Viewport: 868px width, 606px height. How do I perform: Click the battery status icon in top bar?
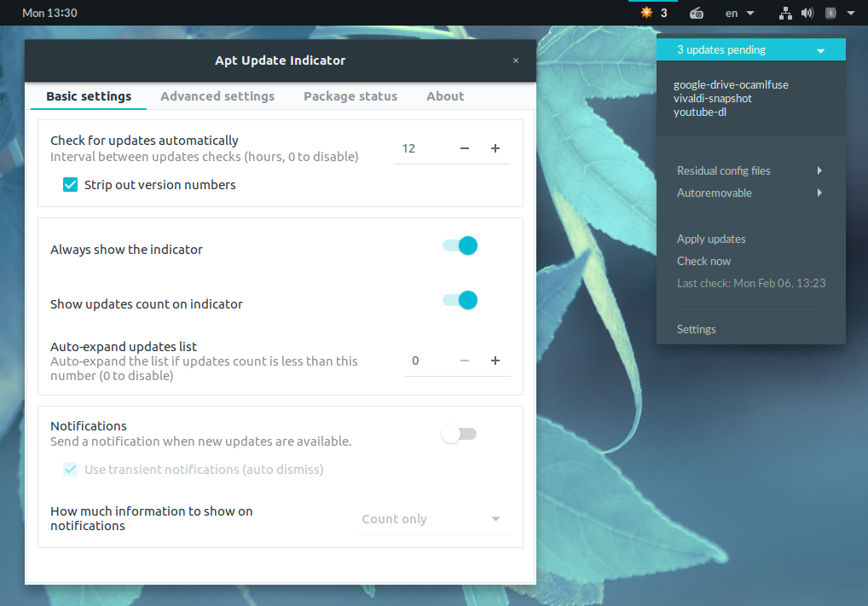(x=830, y=14)
